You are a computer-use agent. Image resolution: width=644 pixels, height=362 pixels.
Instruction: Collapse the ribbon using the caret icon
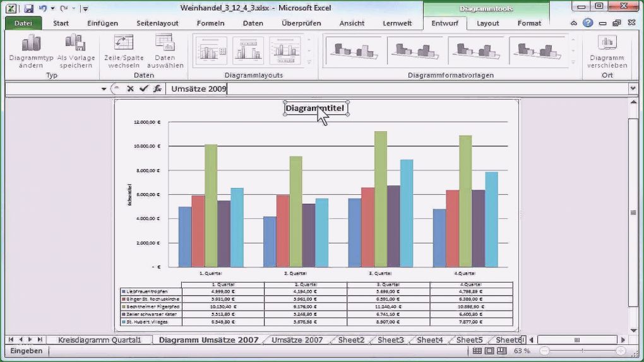(x=574, y=23)
